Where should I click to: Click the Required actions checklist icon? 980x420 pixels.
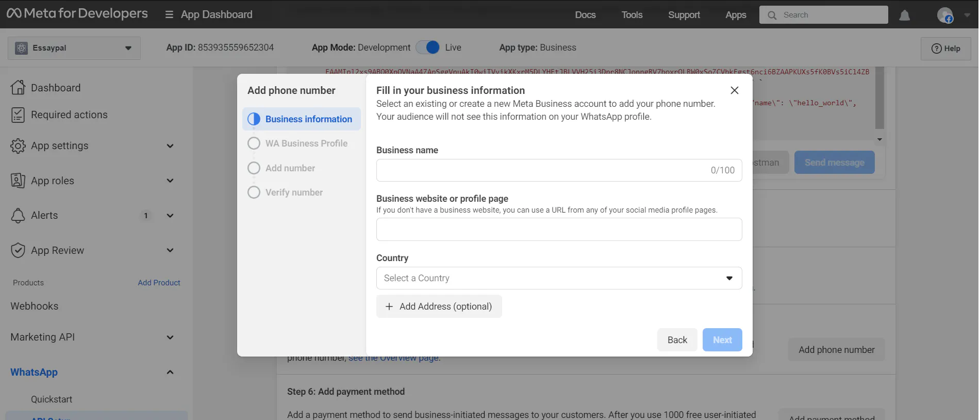coord(18,115)
